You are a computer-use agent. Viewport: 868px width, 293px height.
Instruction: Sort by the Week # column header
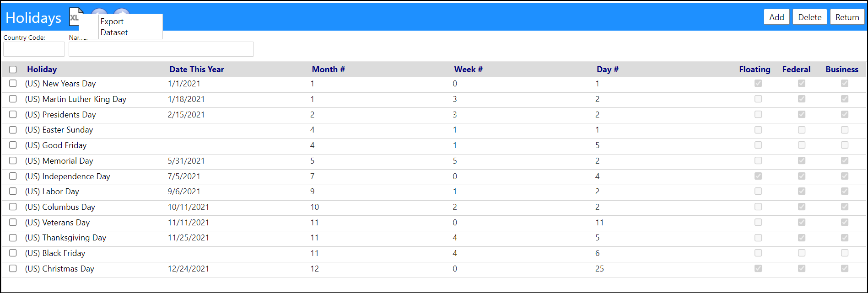(469, 69)
